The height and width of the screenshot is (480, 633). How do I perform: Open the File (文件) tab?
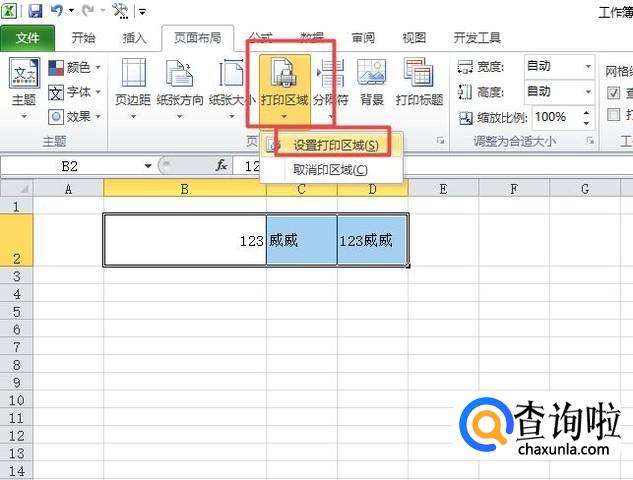28,38
